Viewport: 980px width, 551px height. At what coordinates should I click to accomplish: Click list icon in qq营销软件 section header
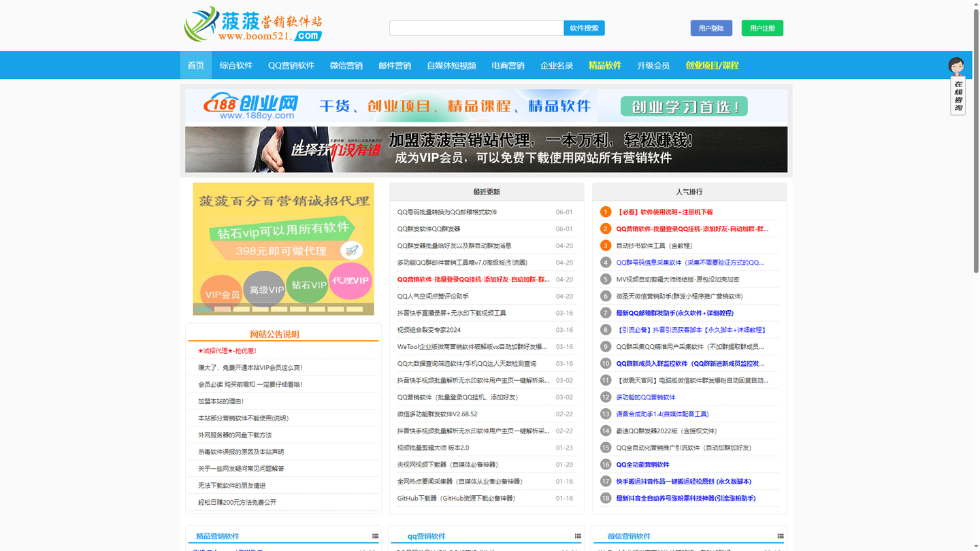578,536
